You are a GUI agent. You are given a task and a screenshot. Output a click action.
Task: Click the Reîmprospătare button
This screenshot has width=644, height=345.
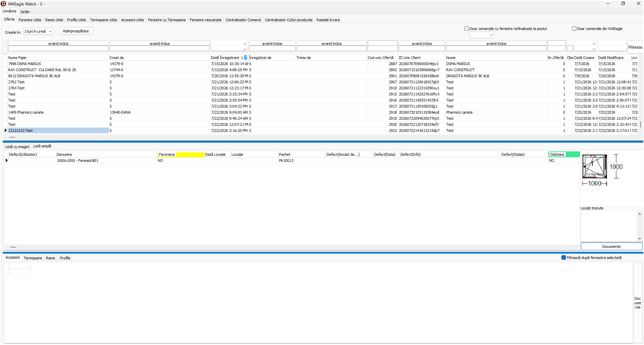(x=76, y=31)
